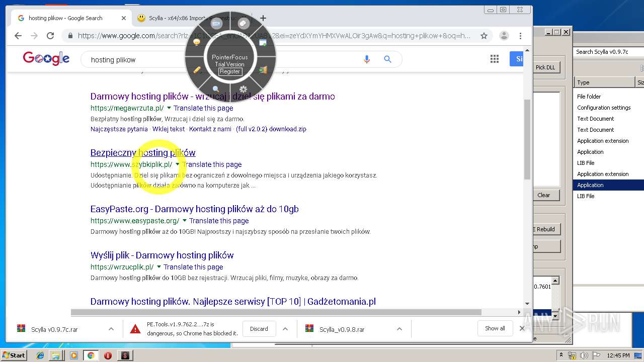Select the pen annotation tool in PointerFocus

pos(197,70)
